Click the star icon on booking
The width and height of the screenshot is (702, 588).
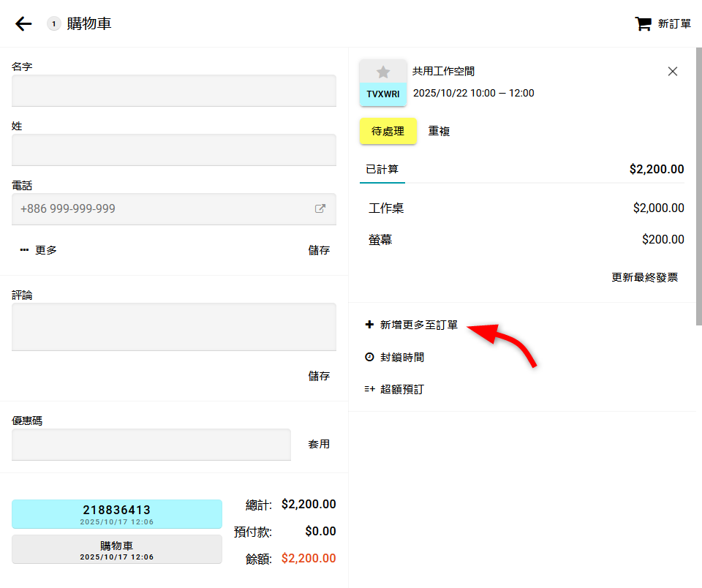click(383, 72)
